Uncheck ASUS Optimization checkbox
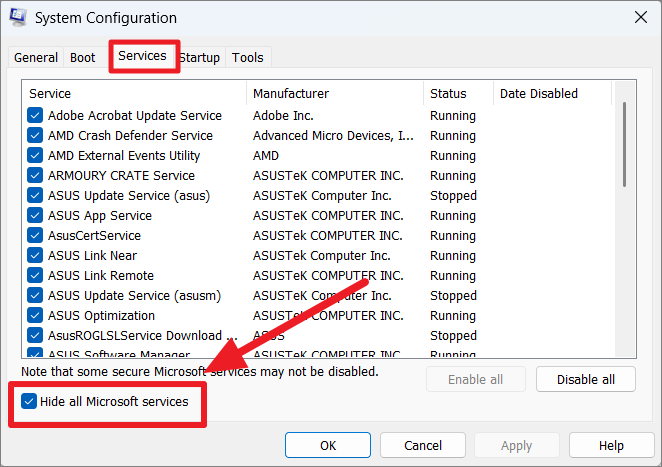The image size is (662, 467). coord(35,315)
